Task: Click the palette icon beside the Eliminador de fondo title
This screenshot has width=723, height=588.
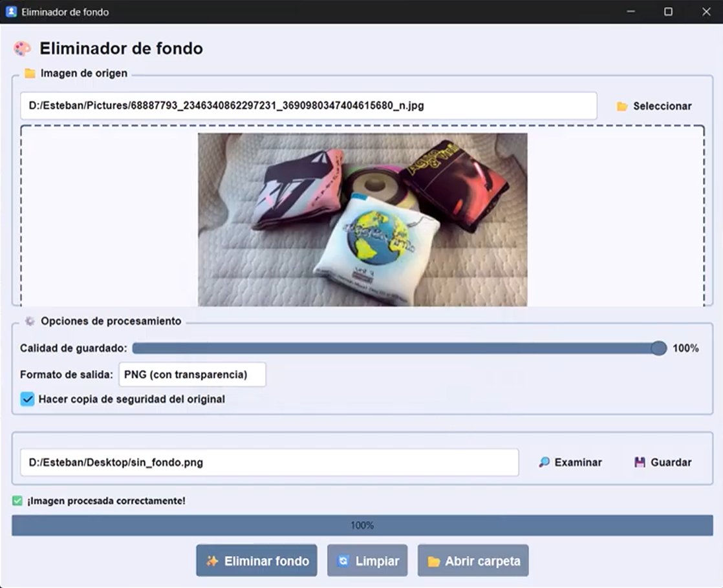Action: point(22,49)
